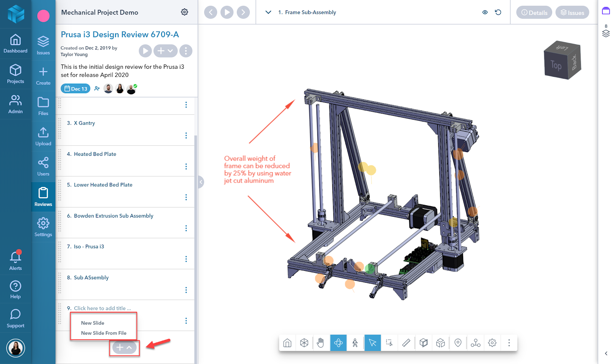The image size is (614, 364).
Task: Open Users section
Action: (x=43, y=166)
